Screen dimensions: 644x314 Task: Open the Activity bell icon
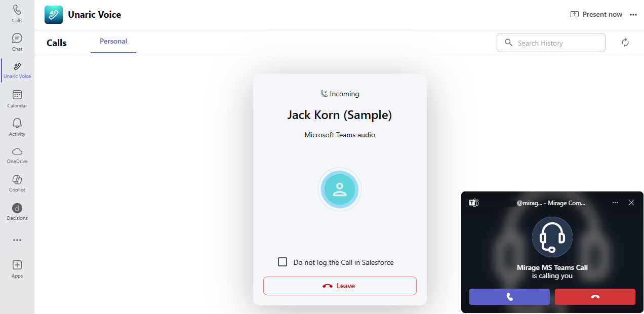(x=17, y=127)
